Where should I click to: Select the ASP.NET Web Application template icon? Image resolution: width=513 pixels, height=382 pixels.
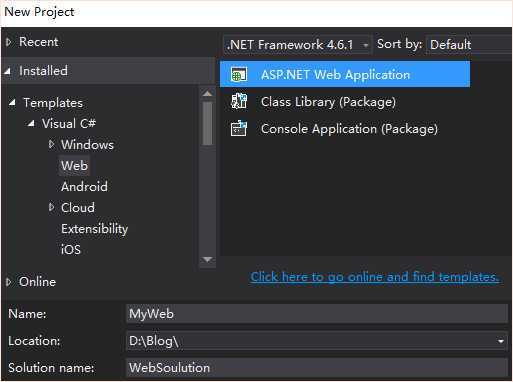click(x=239, y=74)
